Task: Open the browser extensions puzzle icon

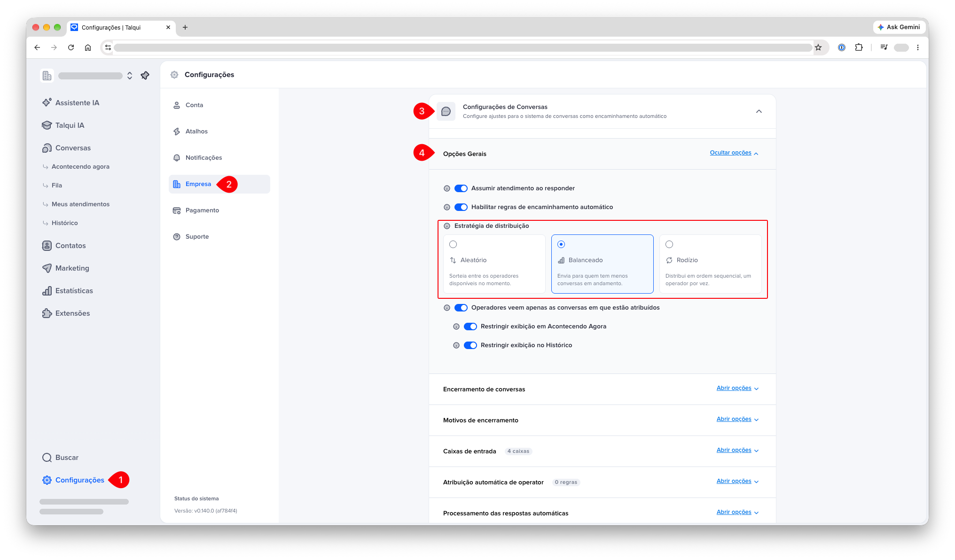Action: tap(859, 47)
